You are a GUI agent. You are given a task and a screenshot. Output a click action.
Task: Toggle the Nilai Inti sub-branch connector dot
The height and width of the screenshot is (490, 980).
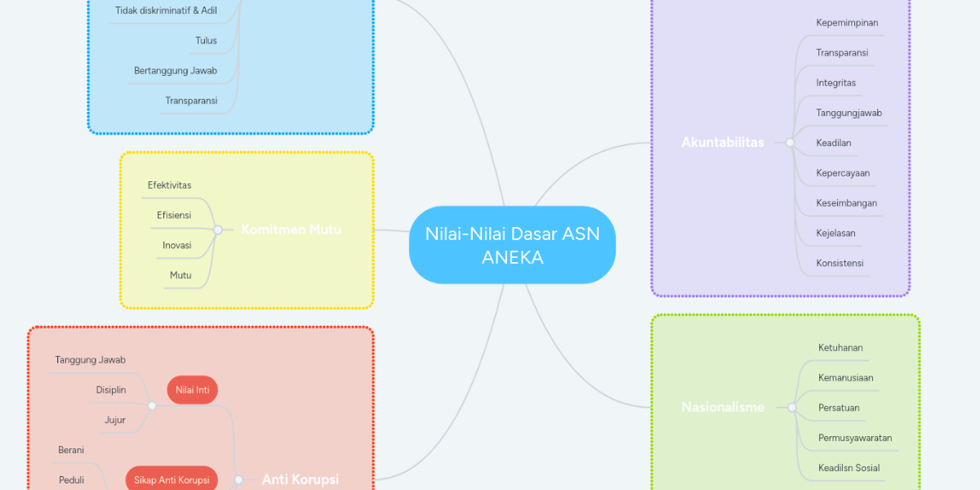pos(152,404)
